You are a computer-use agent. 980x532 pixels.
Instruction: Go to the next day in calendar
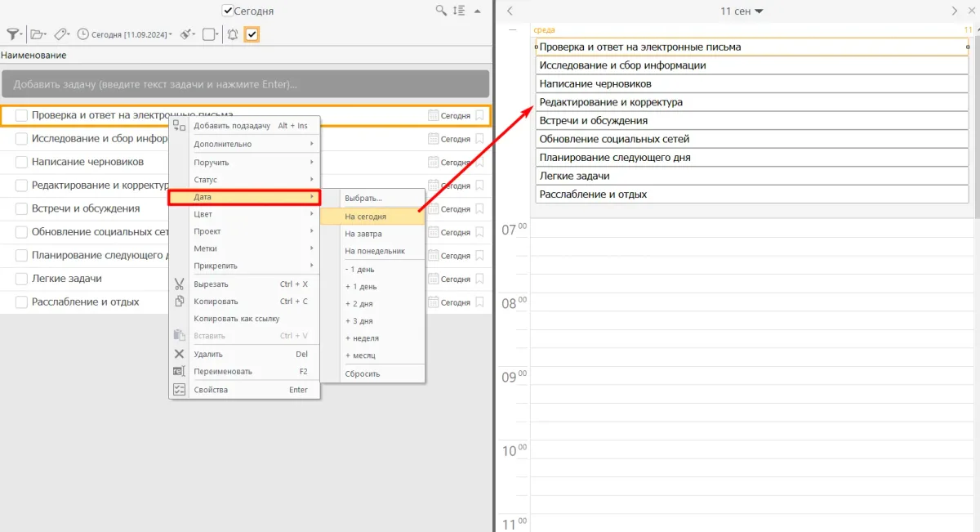(x=955, y=11)
